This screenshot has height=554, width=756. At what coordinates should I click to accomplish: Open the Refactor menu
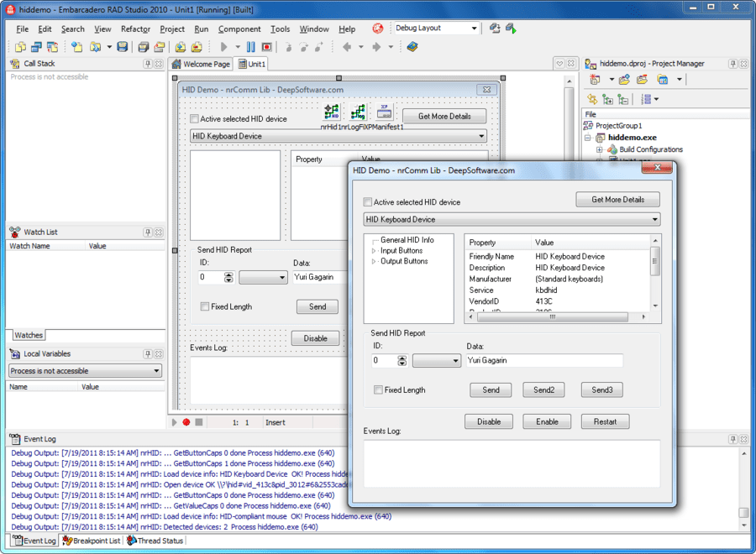(x=135, y=29)
